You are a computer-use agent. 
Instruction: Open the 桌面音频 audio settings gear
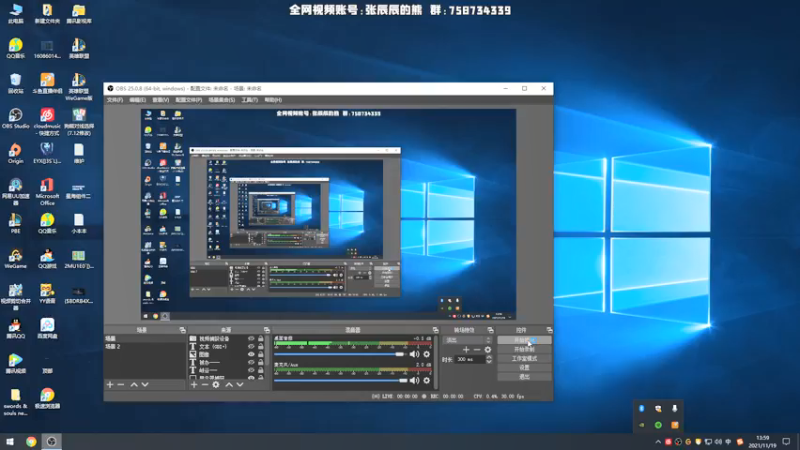click(427, 354)
